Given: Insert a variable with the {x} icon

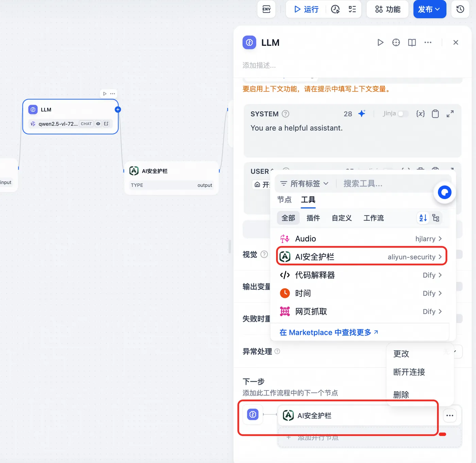Looking at the screenshot, I should 421,114.
